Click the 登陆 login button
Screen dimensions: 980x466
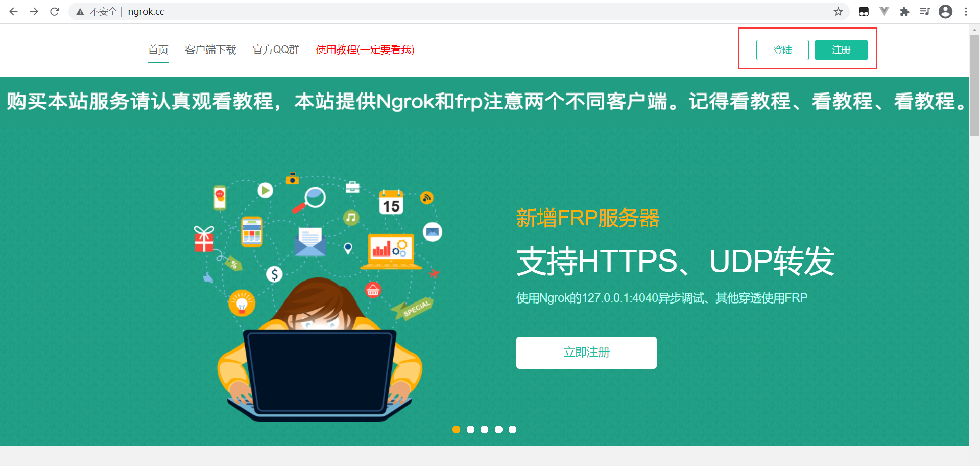[x=782, y=50]
